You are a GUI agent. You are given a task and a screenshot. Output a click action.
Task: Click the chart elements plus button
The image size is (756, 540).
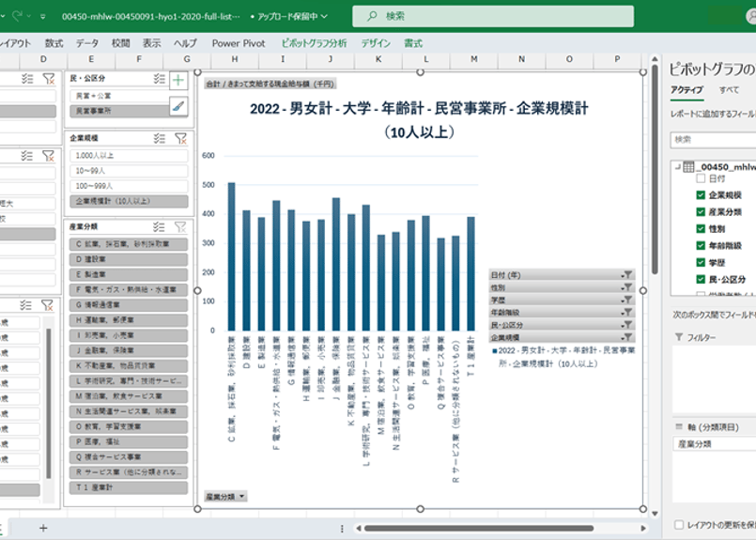coord(178,80)
